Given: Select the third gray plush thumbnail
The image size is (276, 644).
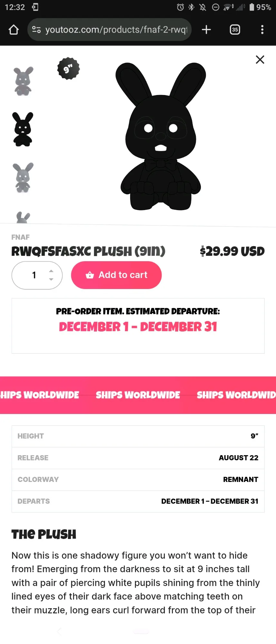Looking at the screenshot, I should [x=23, y=178].
